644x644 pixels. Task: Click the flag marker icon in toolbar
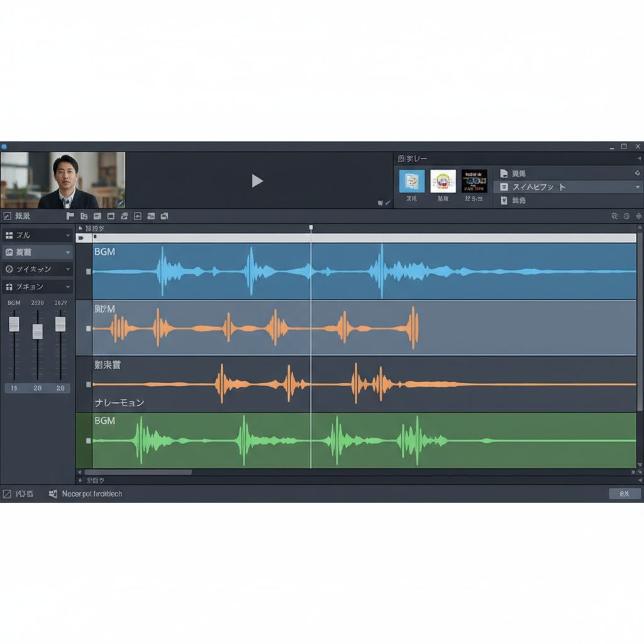[x=70, y=216]
